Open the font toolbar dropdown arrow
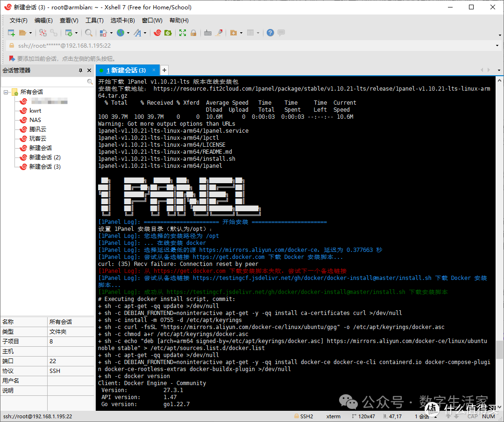Viewport: 504px width, 422px height. point(146,33)
